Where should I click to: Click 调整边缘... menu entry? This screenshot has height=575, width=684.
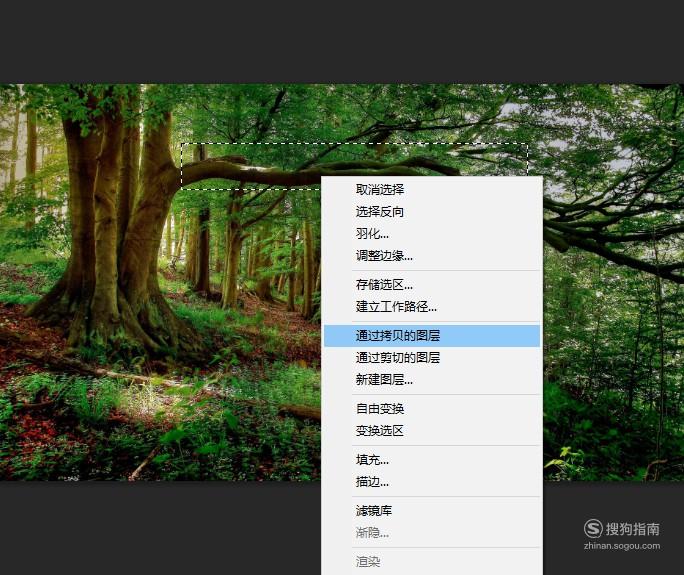432,256
